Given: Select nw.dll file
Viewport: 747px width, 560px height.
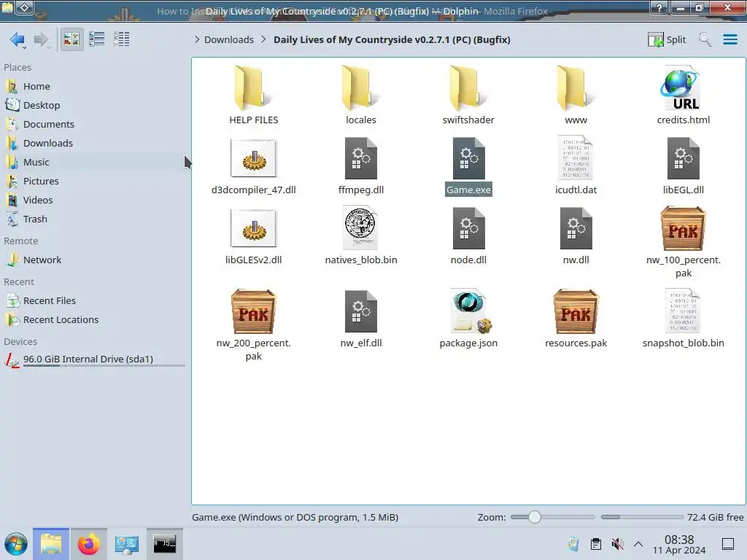Looking at the screenshot, I should point(576,236).
